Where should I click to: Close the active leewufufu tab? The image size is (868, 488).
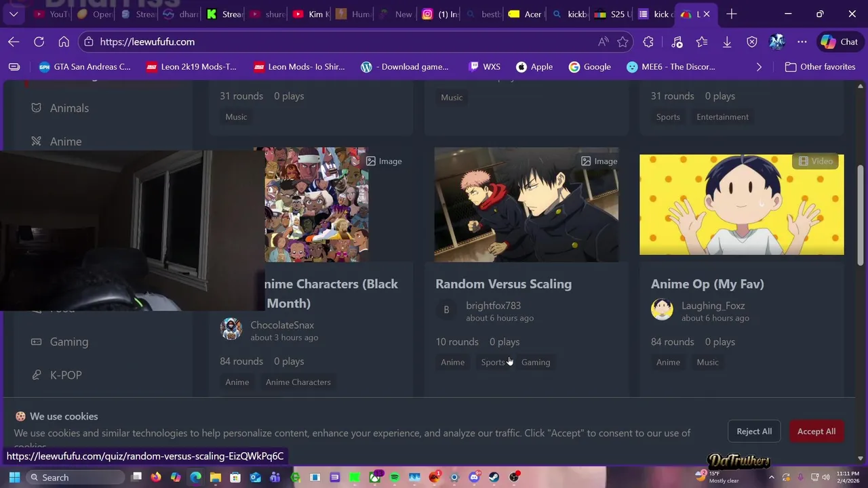tap(707, 14)
